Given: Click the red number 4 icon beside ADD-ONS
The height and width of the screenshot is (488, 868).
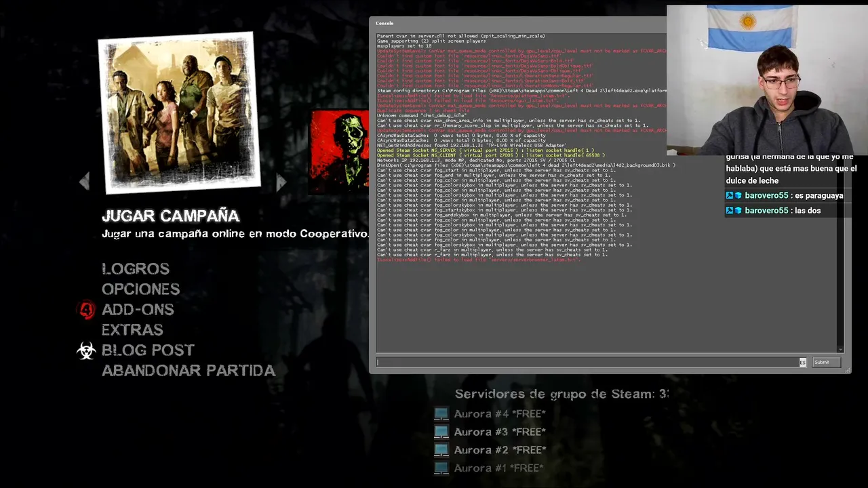Looking at the screenshot, I should [x=87, y=310].
